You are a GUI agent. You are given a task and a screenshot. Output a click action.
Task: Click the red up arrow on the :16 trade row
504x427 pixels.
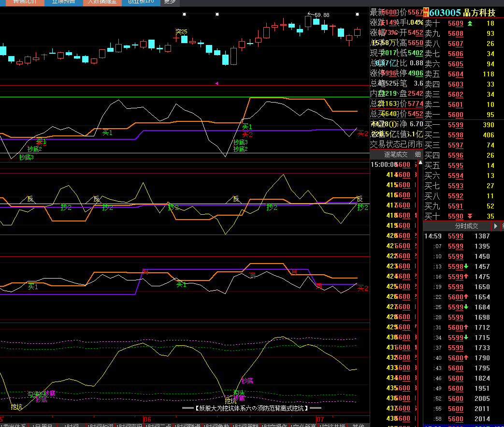pyautogui.click(x=466, y=277)
